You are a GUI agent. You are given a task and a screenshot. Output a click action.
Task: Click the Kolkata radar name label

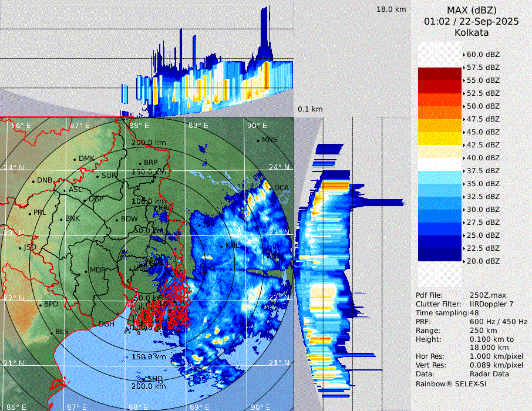pyautogui.click(x=471, y=33)
